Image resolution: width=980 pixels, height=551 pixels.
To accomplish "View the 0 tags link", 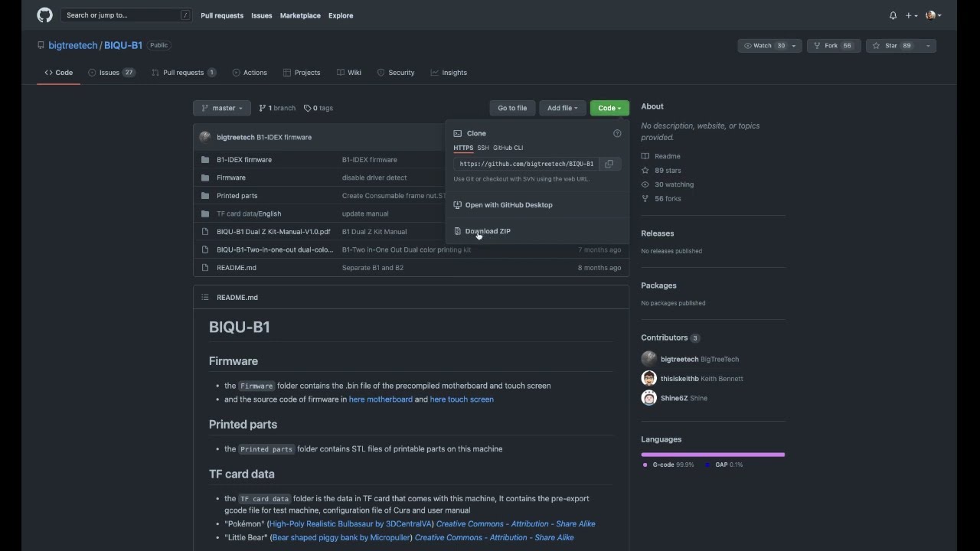I will pyautogui.click(x=318, y=108).
